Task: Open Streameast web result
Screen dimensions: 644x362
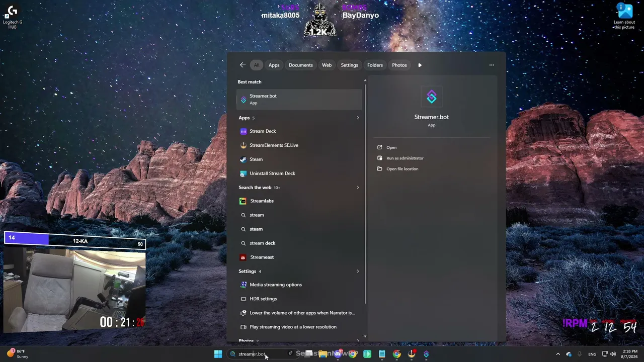Action: (x=299, y=257)
